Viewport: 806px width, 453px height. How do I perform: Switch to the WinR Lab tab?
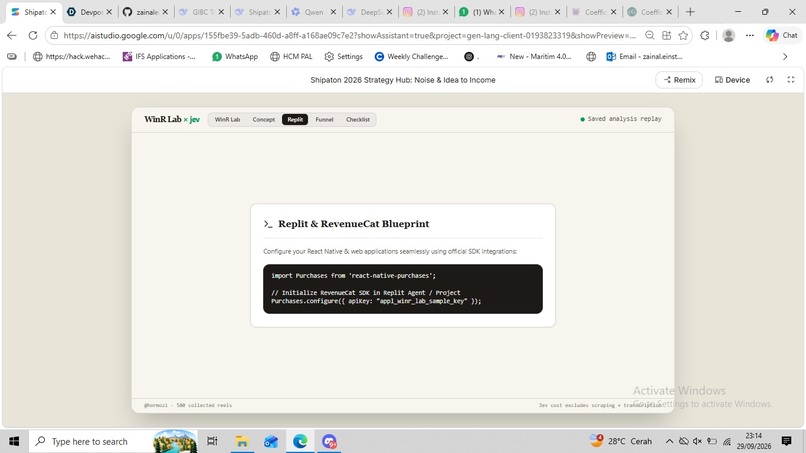(227, 119)
